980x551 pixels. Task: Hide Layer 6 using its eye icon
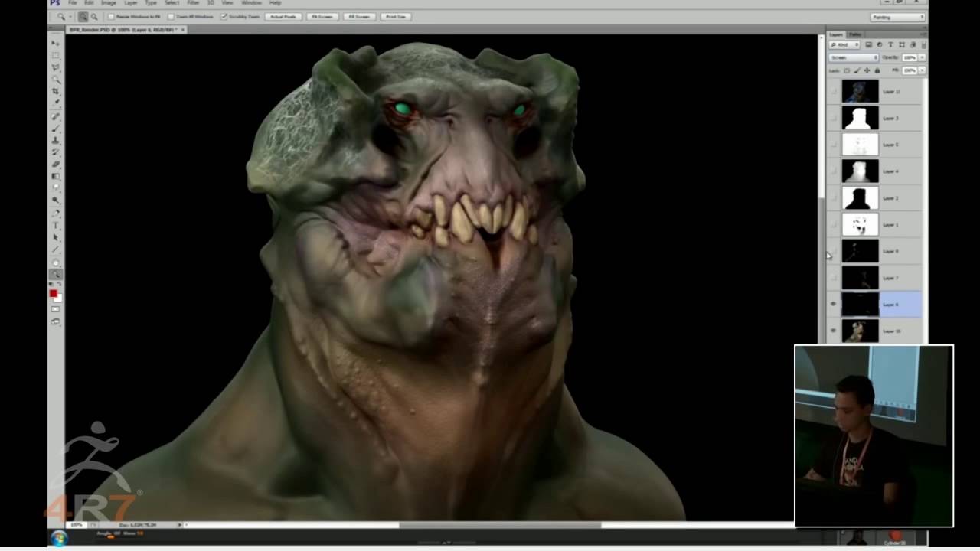(833, 304)
